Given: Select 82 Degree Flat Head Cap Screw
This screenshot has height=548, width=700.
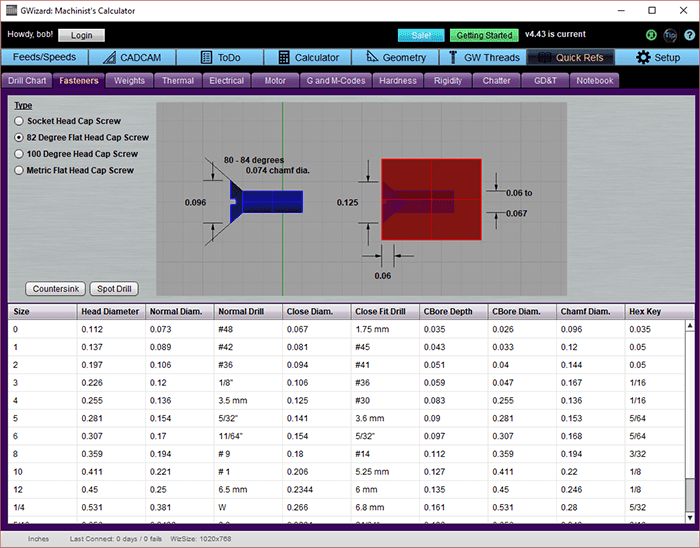Looking at the screenshot, I should coord(82,137).
